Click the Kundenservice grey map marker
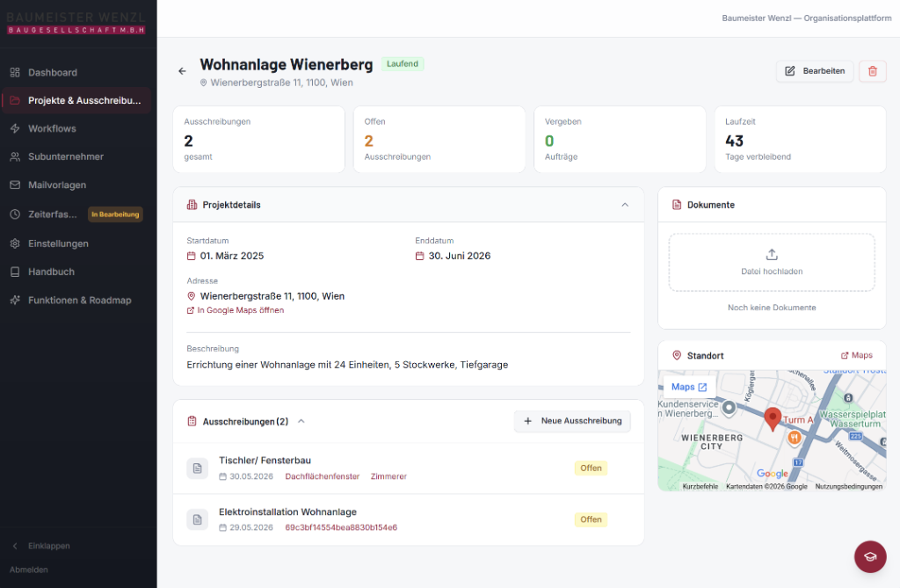The width and height of the screenshot is (900, 588). pos(729,408)
